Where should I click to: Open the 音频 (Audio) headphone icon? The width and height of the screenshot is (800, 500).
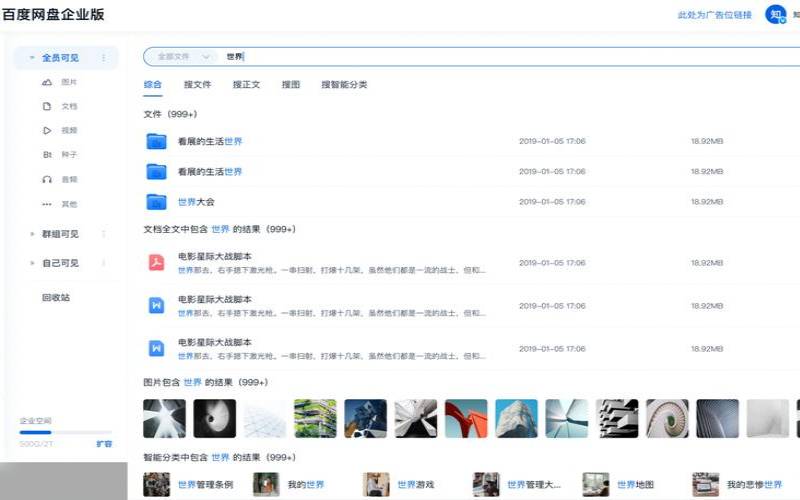47,180
